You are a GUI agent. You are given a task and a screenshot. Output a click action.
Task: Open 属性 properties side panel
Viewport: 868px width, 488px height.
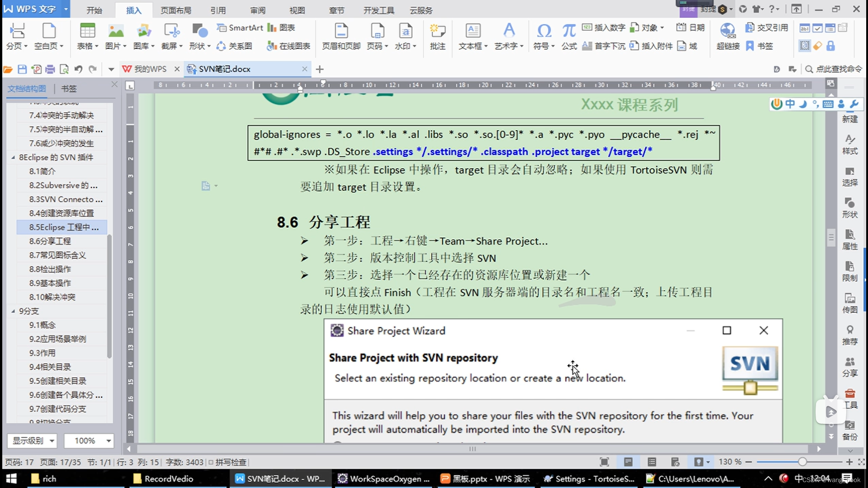(x=850, y=240)
